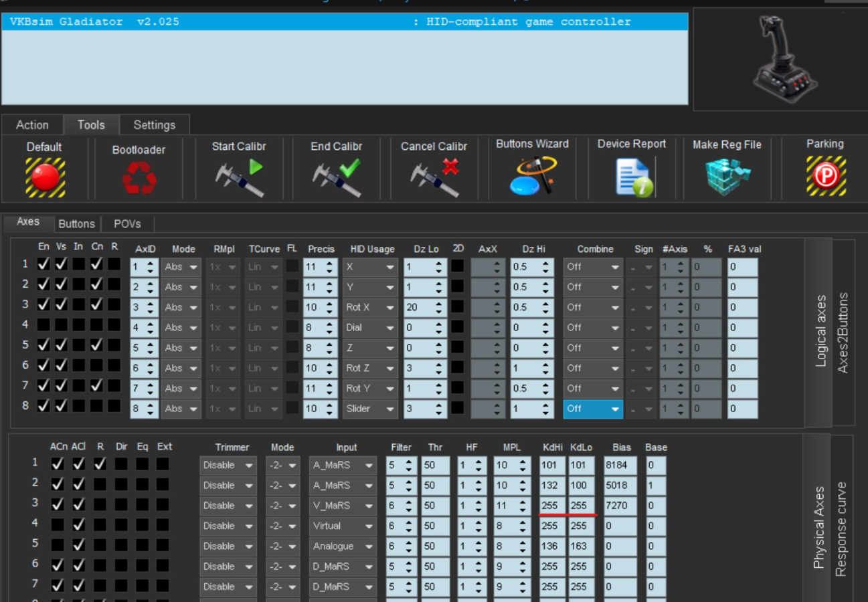This screenshot has height=602, width=868.
Task: Enable ACn checkbox for physical axis 4
Action: (x=58, y=524)
